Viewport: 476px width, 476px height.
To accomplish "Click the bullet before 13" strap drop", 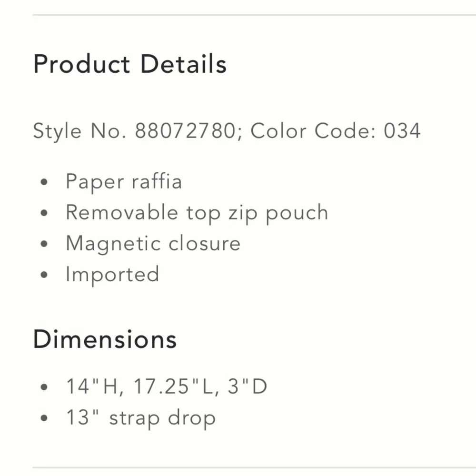I will coord(44,418).
